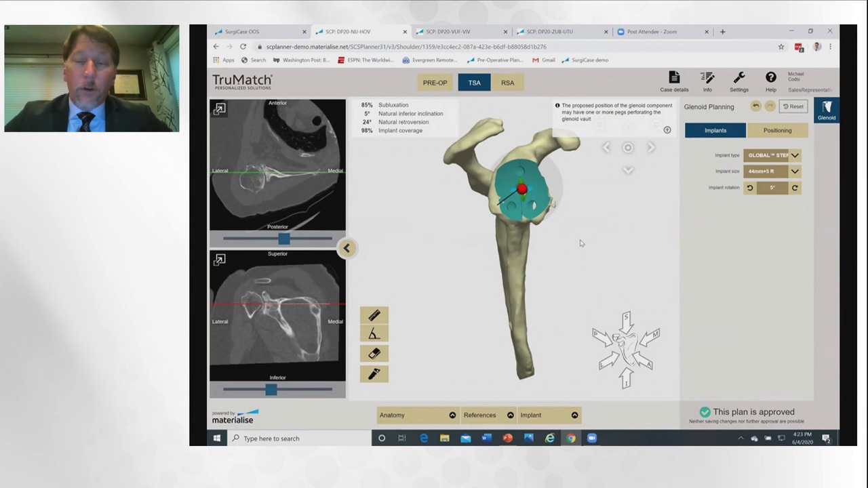Switch to the Post Attendee - Zoom browser tab
This screenshot has height=488, width=868.
[661, 32]
